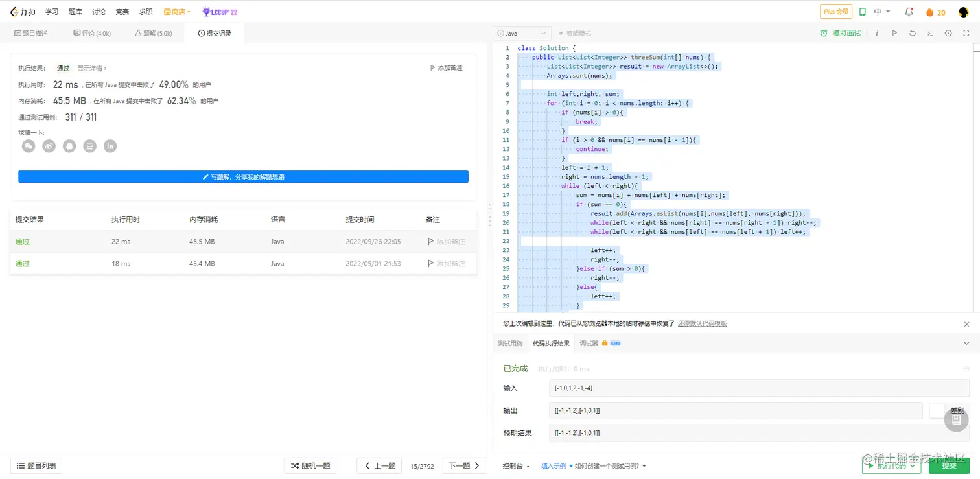Switch to the 测试用例 tab
This screenshot has height=479, width=980.
510,344
